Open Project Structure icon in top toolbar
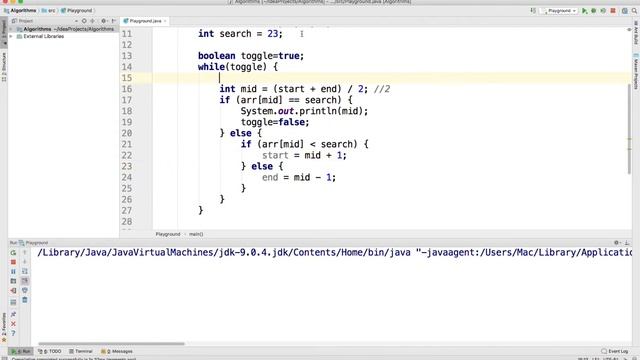 pos(624,11)
